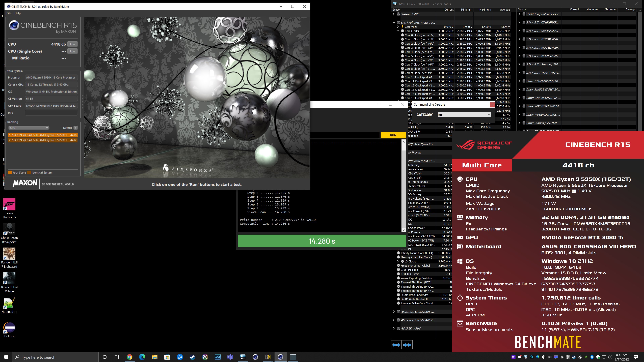This screenshot has width=644, height=362.
Task: Open Task View on the taskbar
Action: click(x=117, y=357)
